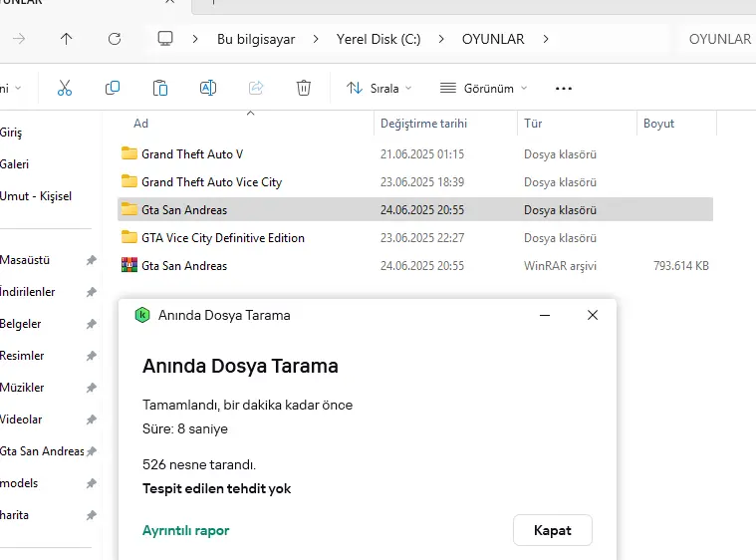
Task: Click the Rename icon in toolbar
Action: click(208, 88)
